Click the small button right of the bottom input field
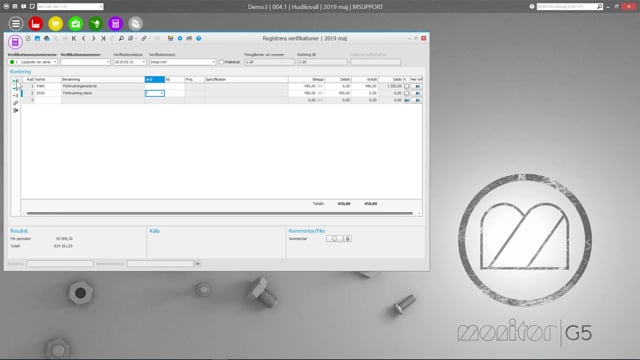This screenshot has height=360, width=640. click(x=198, y=264)
